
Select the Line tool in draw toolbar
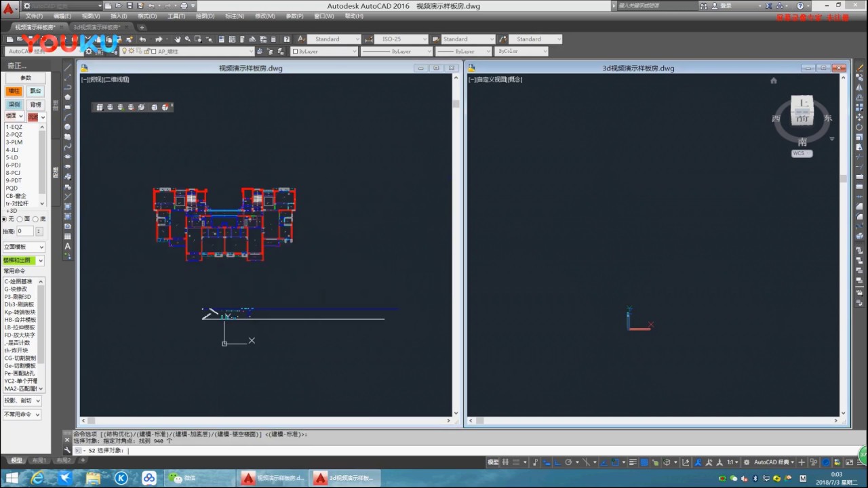coord(68,67)
